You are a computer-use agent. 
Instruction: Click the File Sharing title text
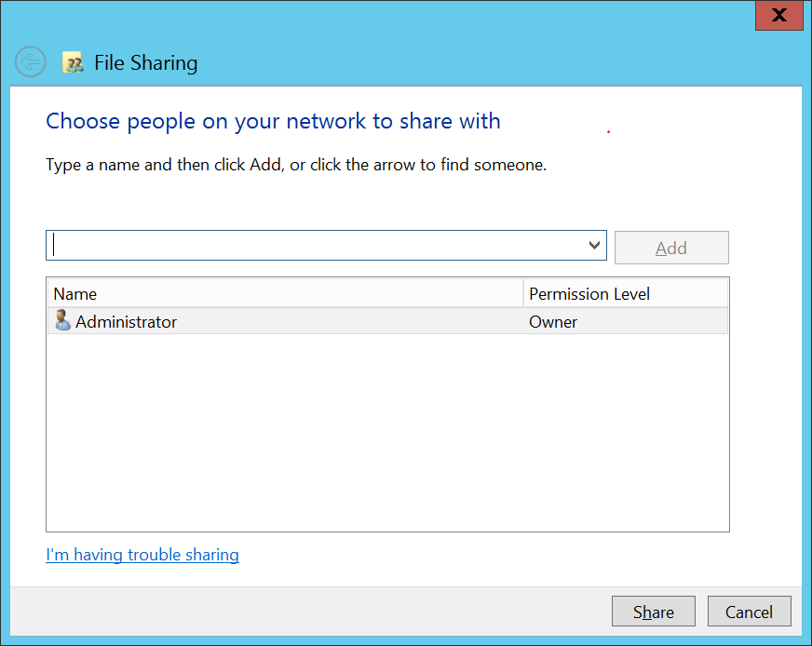click(x=146, y=63)
